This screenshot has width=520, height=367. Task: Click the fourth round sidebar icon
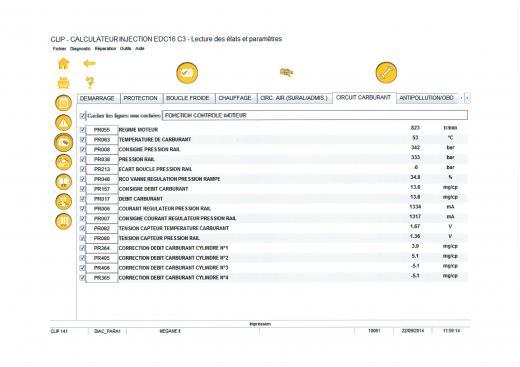click(x=63, y=162)
